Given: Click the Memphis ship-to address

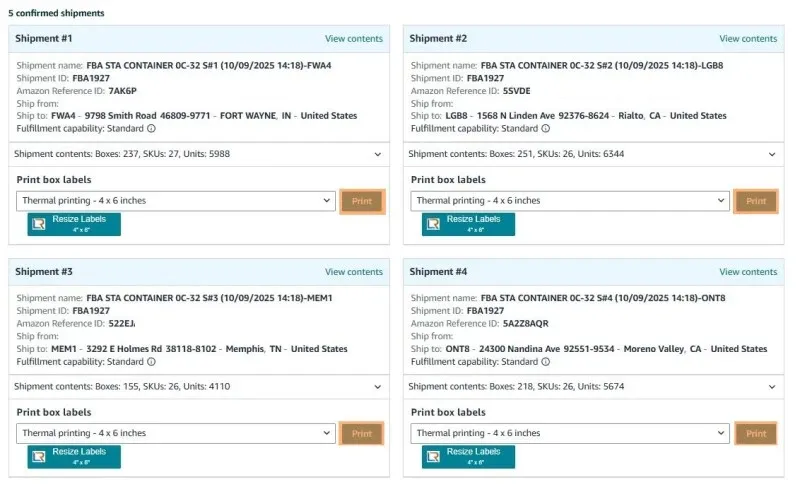Looking at the screenshot, I should coord(199,349).
